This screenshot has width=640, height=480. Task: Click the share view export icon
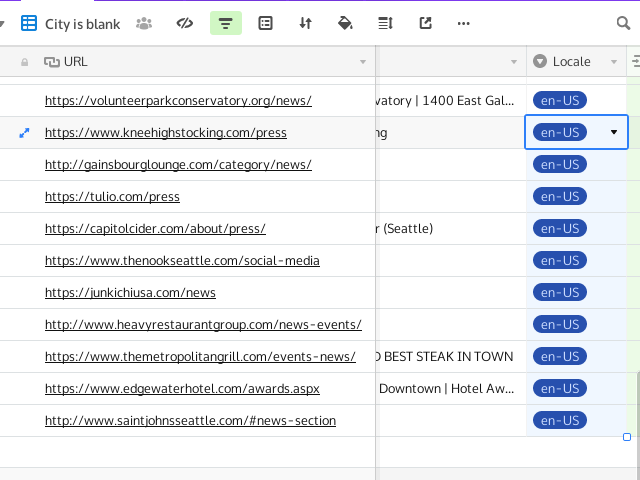click(x=425, y=23)
